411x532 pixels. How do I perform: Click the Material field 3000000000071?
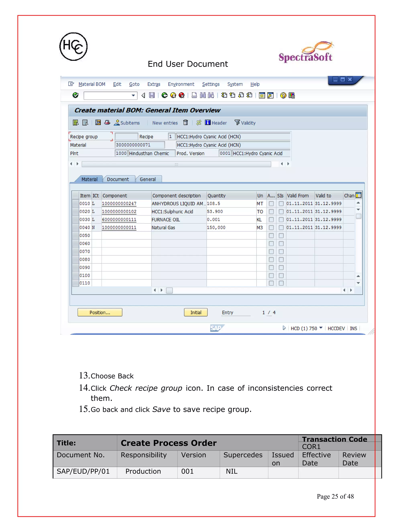[140, 145]
